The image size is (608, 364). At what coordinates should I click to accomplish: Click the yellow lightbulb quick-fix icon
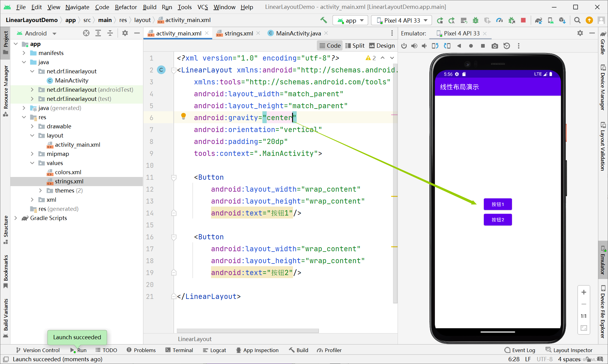(184, 116)
